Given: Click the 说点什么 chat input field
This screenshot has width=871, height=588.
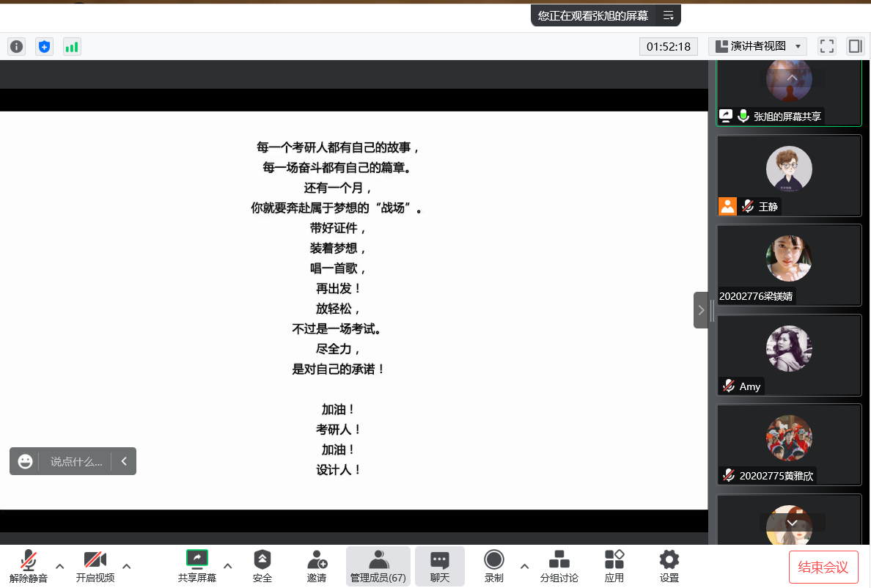Looking at the screenshot, I should [76, 462].
